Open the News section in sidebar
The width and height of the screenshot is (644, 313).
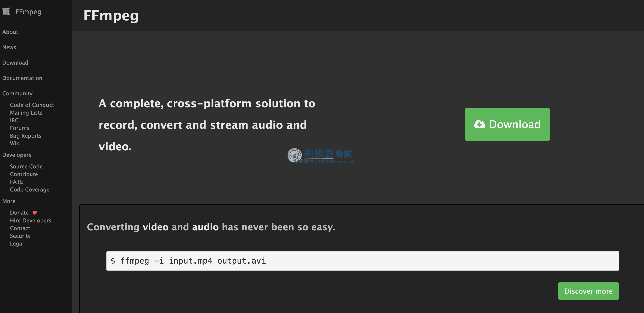[9, 47]
